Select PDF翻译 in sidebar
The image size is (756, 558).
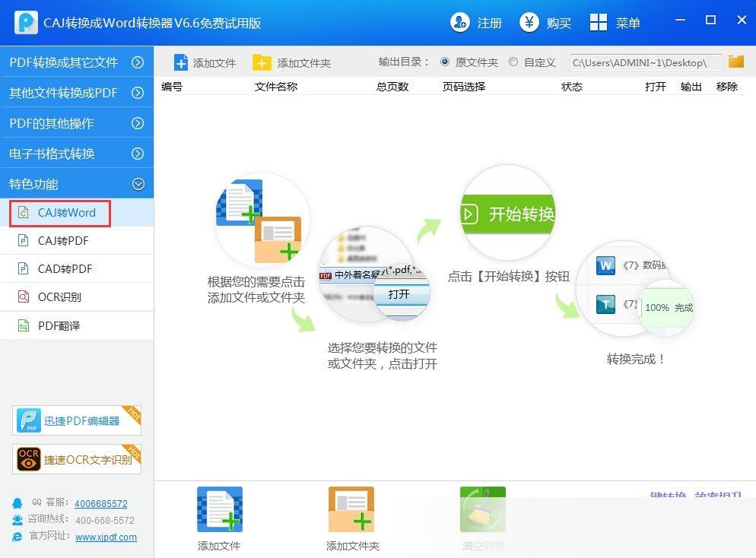77,325
